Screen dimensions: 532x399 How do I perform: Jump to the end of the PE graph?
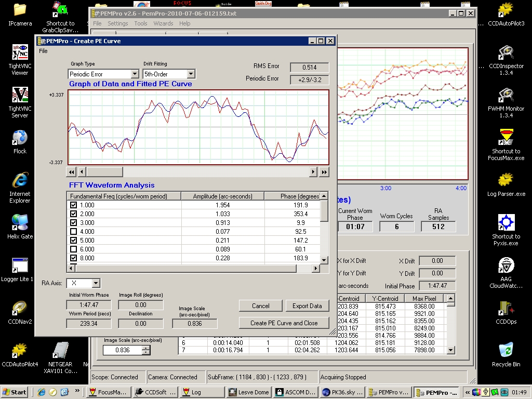pyautogui.click(x=324, y=172)
